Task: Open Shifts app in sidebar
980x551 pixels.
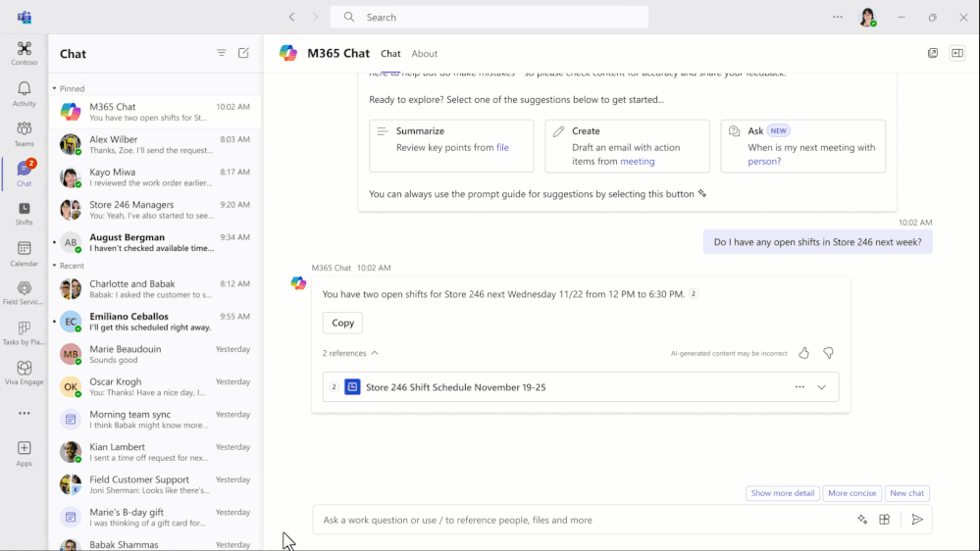Action: (24, 214)
